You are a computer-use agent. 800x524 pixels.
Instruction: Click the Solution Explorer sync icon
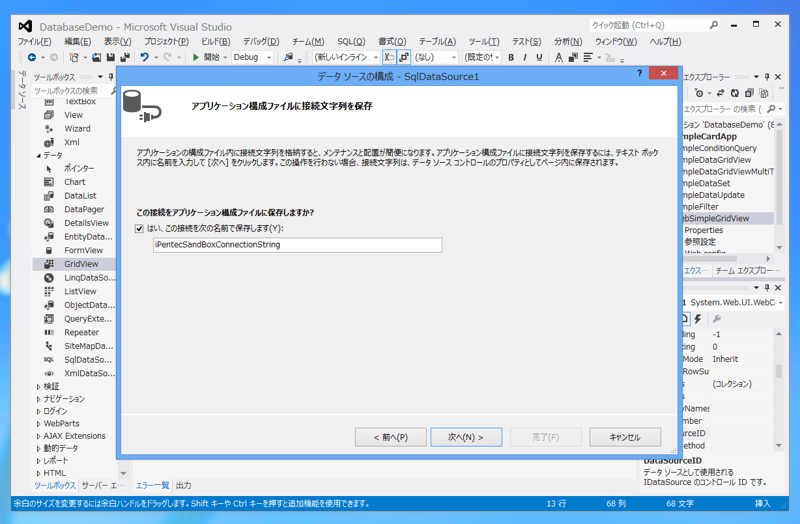pos(720,93)
